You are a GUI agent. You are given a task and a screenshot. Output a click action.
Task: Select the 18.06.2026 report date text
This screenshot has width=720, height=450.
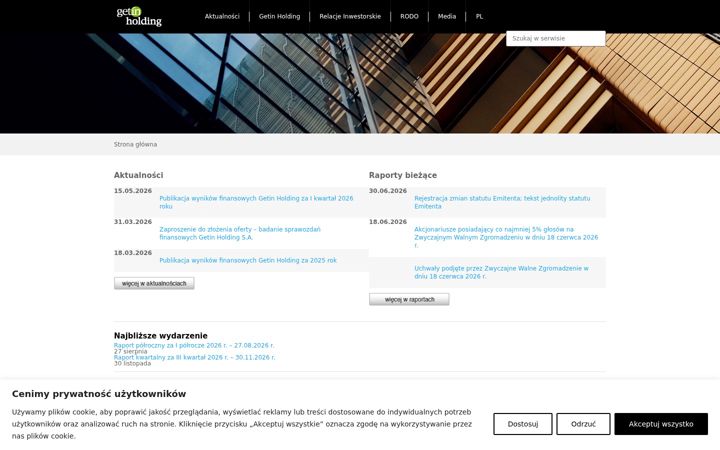(x=388, y=222)
